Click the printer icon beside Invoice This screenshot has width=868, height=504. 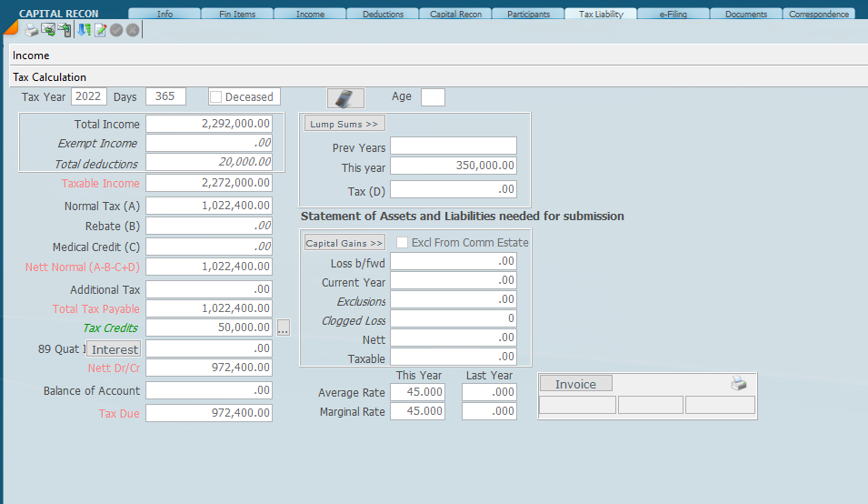pyautogui.click(x=738, y=384)
